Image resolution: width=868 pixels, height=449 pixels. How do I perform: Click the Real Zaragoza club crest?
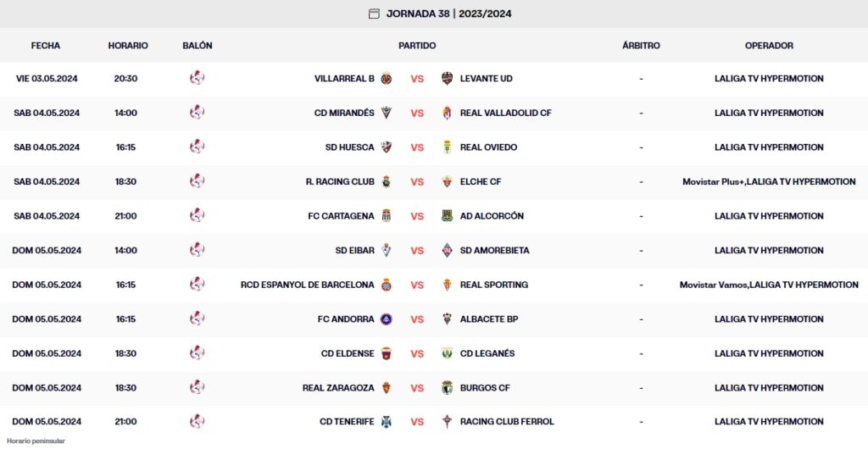pyautogui.click(x=387, y=388)
